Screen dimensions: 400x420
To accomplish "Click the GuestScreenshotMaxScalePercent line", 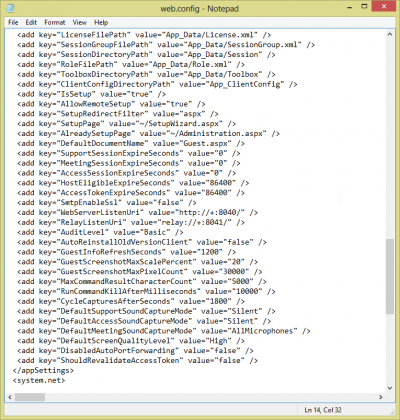I will pyautogui.click(x=137, y=262).
